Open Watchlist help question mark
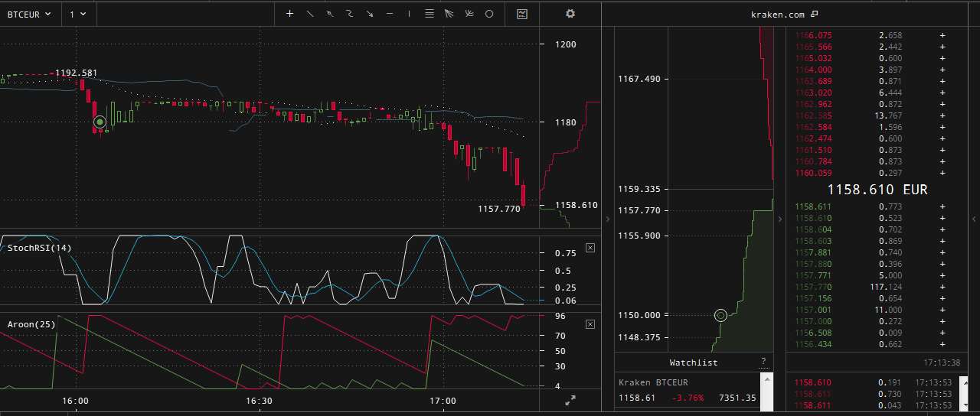The width and height of the screenshot is (980, 416). point(763,362)
